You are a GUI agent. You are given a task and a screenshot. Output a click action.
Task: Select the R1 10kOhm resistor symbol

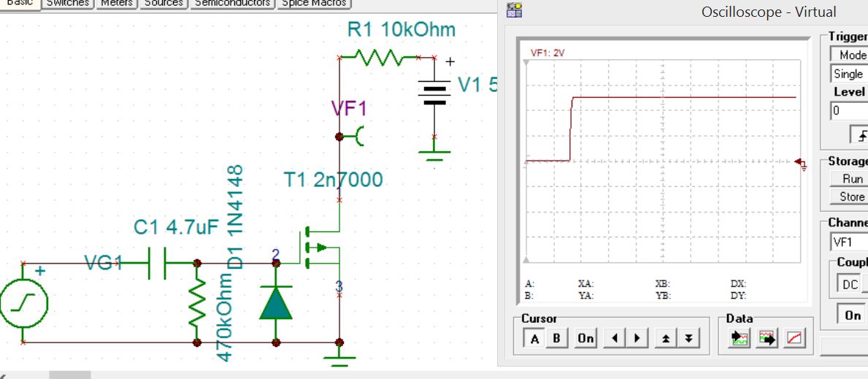[378, 56]
